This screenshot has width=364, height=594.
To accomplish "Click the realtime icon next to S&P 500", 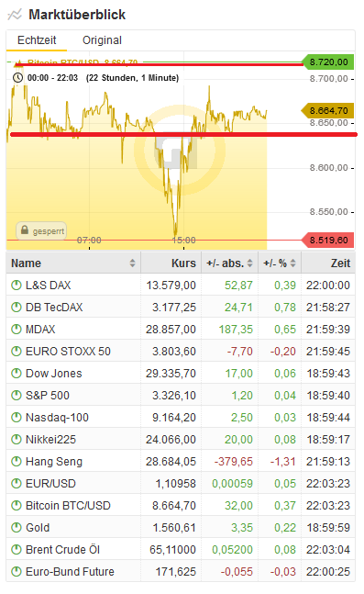I will 17,395.
